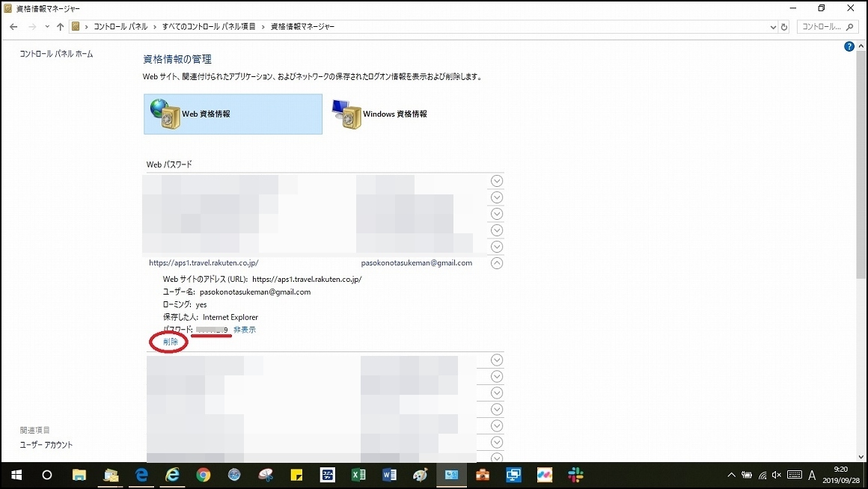Go back with the navigation back arrow

(13, 27)
